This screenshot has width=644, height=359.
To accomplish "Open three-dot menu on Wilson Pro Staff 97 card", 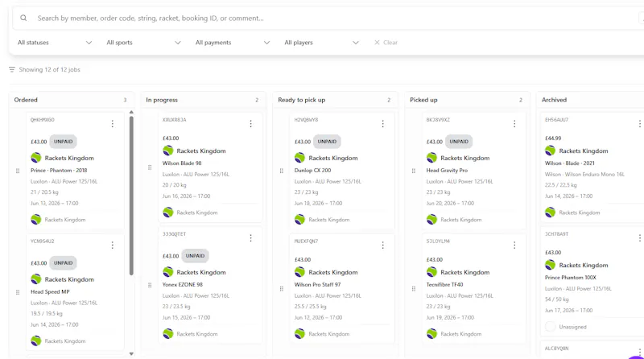I will 382,246.
